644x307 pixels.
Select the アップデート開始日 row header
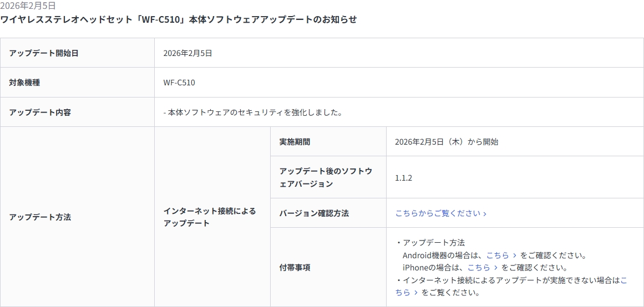click(x=44, y=53)
